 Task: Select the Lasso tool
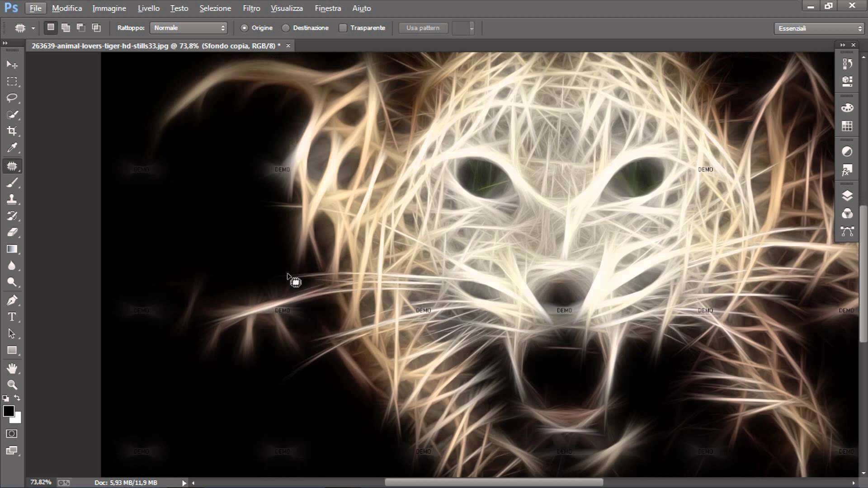point(12,98)
